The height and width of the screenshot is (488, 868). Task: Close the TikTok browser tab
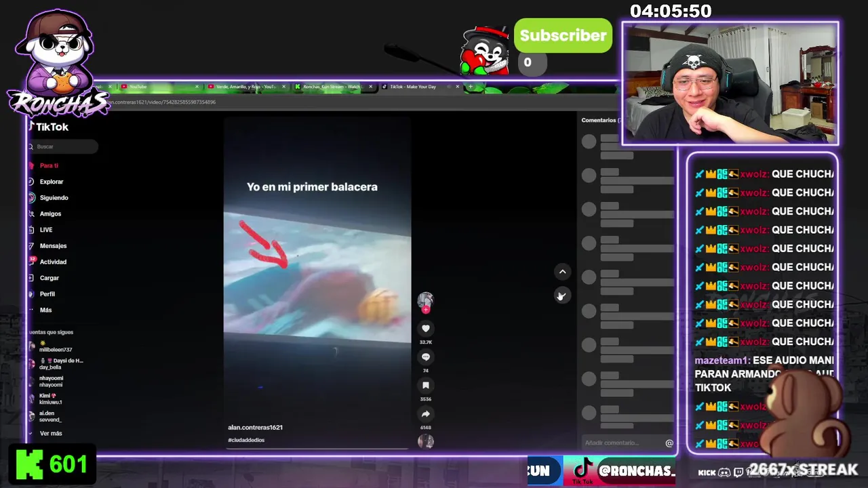click(x=457, y=87)
